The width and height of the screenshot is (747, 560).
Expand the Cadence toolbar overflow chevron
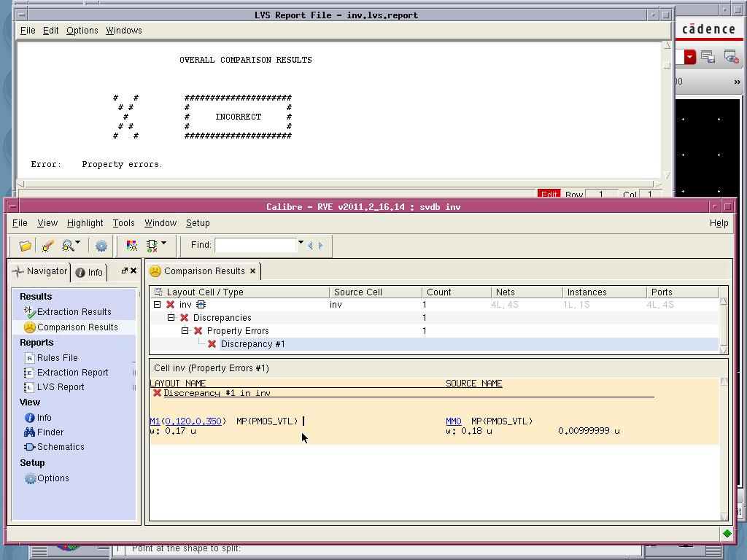(x=737, y=82)
